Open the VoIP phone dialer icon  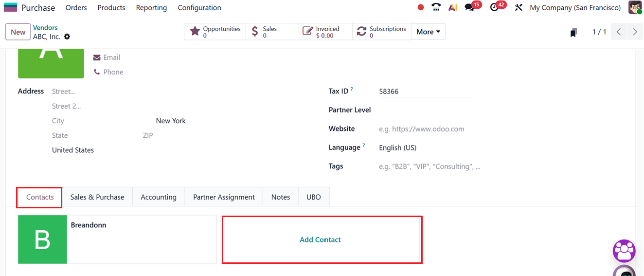pyautogui.click(x=436, y=7)
